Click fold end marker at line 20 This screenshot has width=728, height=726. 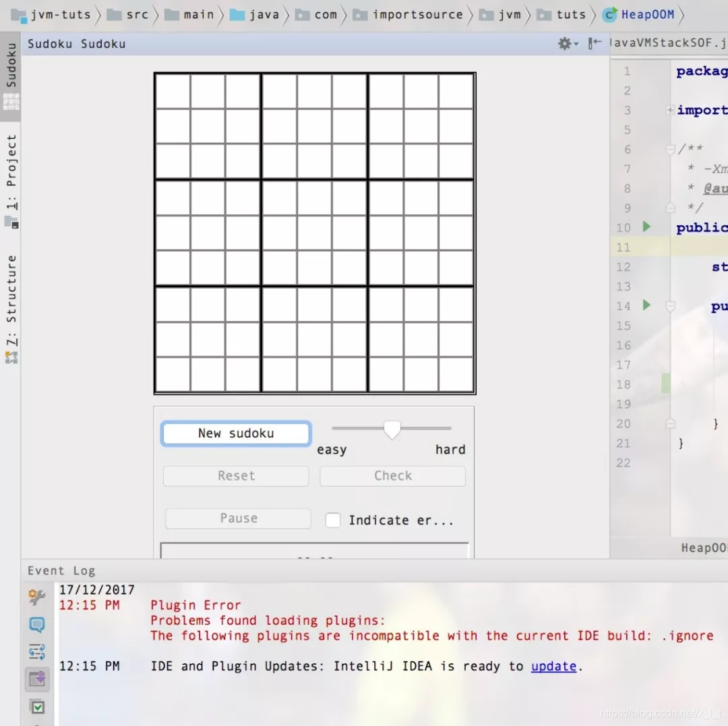click(x=670, y=423)
